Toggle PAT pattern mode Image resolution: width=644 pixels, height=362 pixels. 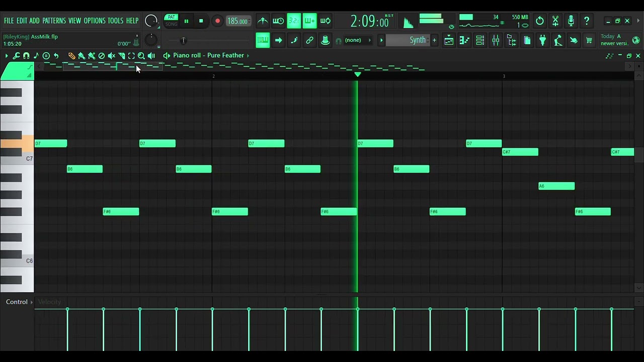pos(171,17)
